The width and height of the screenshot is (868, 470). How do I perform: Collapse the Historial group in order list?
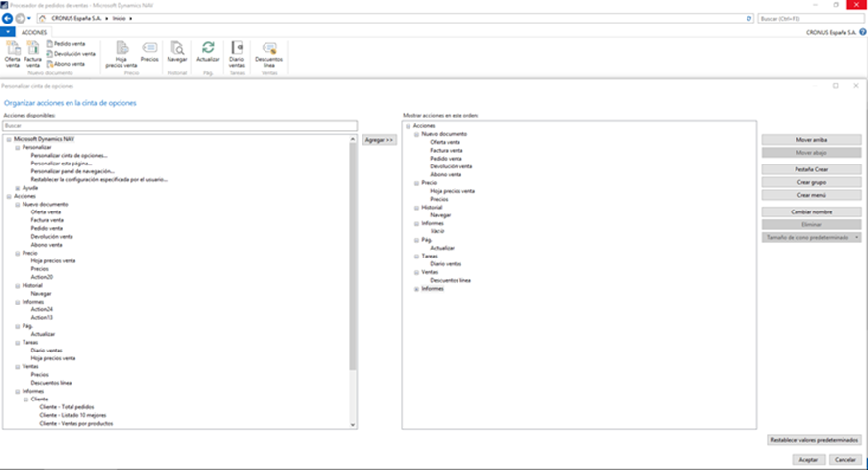tap(416, 208)
